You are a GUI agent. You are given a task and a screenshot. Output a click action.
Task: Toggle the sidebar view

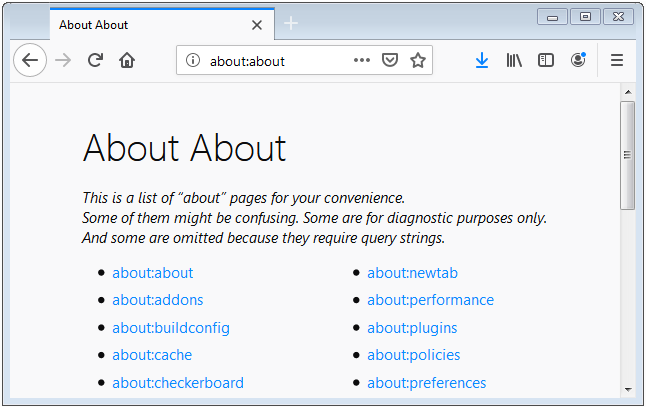[x=545, y=60]
